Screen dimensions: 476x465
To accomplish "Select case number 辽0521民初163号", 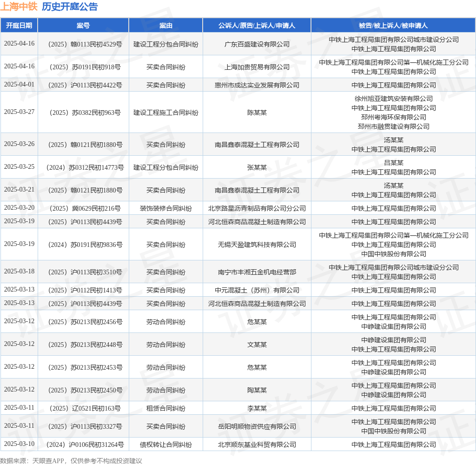I will (86, 409).
